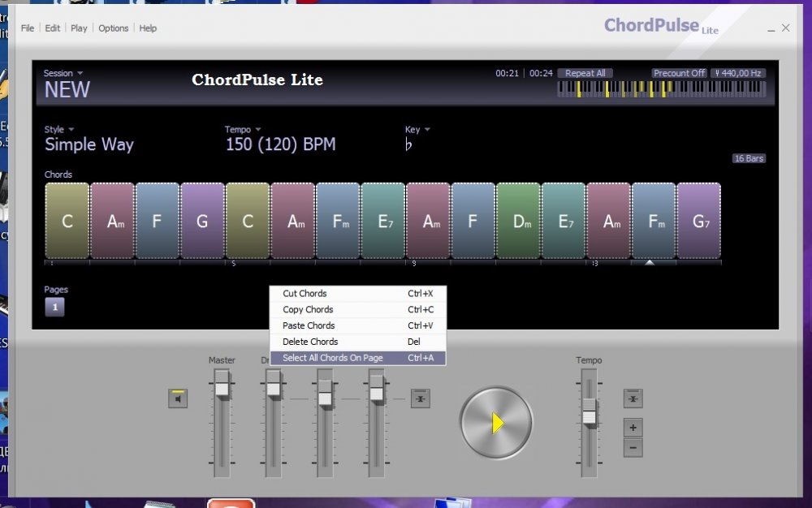This screenshot has width=812, height=508.
Task: Click the flat symbol under Key
Action: click(x=409, y=145)
